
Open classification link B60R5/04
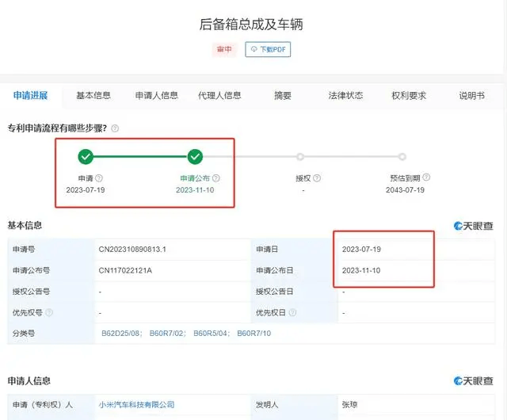point(212,334)
